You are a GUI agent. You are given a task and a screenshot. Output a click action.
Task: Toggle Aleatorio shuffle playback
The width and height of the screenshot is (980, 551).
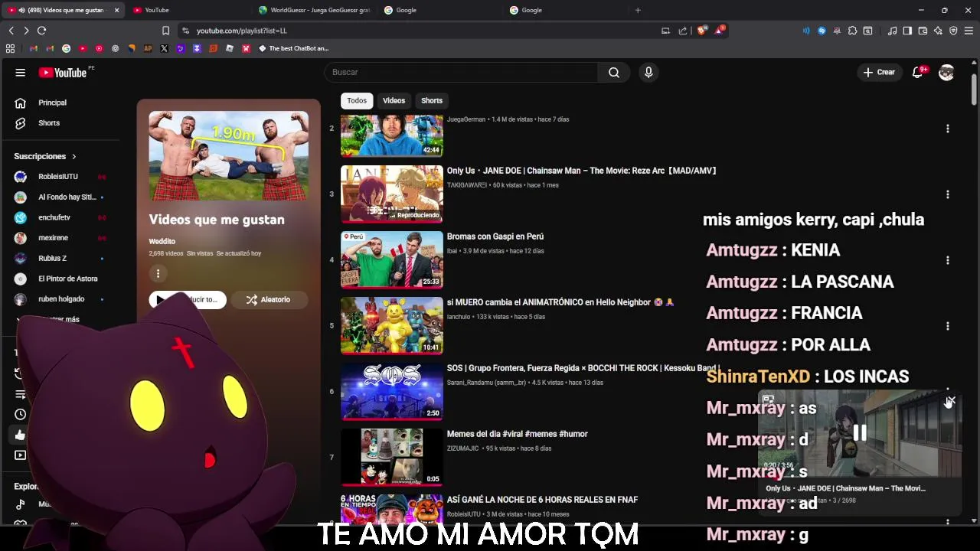(x=268, y=299)
